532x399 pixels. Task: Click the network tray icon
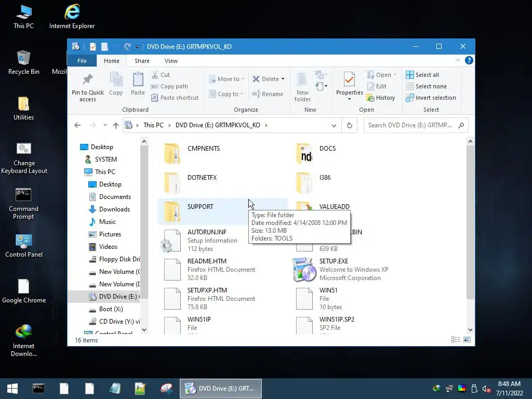tap(449, 389)
